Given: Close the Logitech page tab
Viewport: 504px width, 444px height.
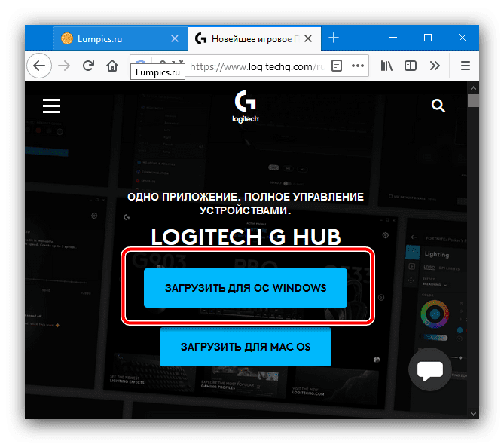Looking at the screenshot, I should (x=308, y=39).
